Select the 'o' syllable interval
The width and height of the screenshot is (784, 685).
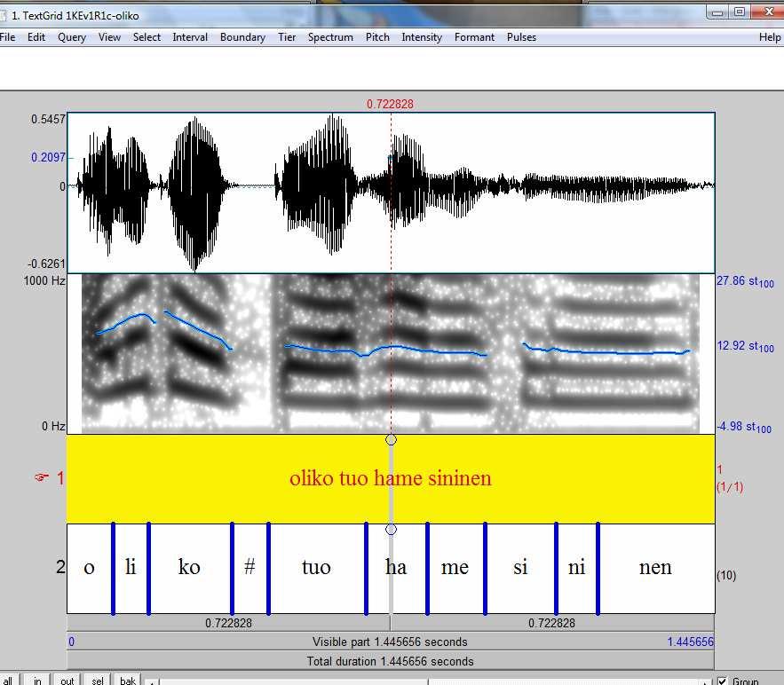[x=90, y=568]
